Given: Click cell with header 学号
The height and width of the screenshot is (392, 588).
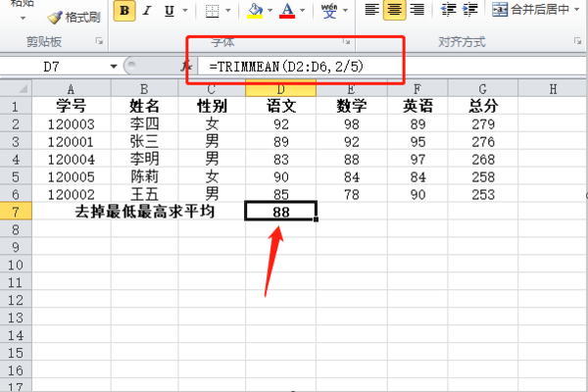Looking at the screenshot, I should (72, 106).
